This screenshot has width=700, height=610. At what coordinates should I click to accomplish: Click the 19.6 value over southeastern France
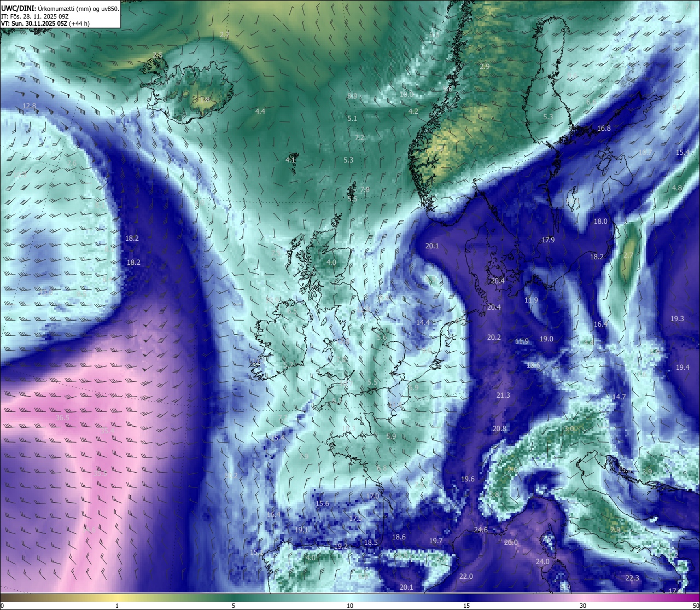pyautogui.click(x=468, y=479)
